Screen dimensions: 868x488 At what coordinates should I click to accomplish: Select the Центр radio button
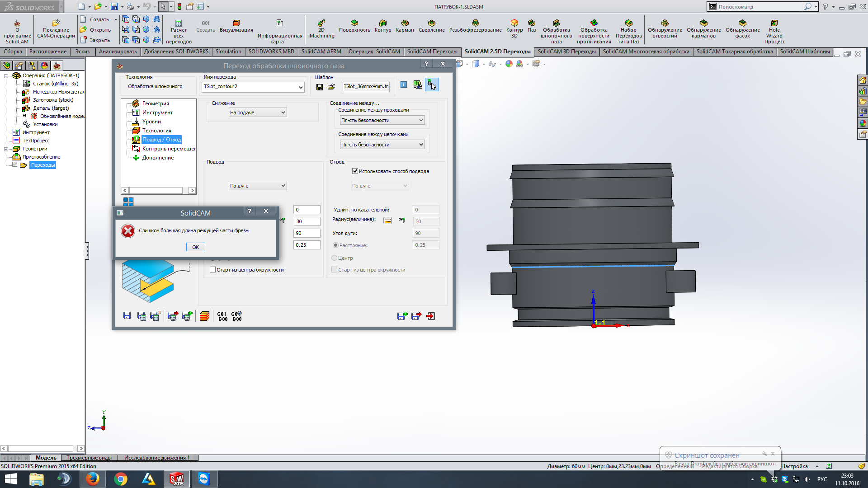(x=335, y=258)
